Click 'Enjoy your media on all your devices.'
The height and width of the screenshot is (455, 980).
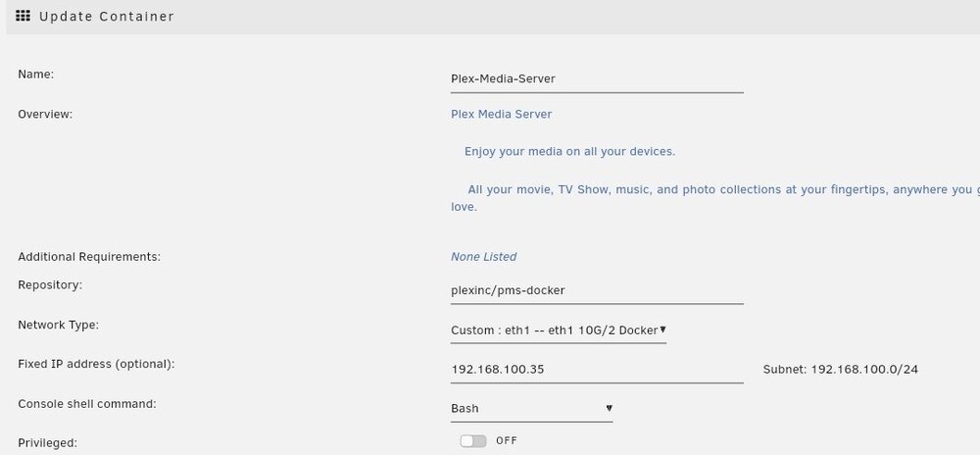coord(569,152)
